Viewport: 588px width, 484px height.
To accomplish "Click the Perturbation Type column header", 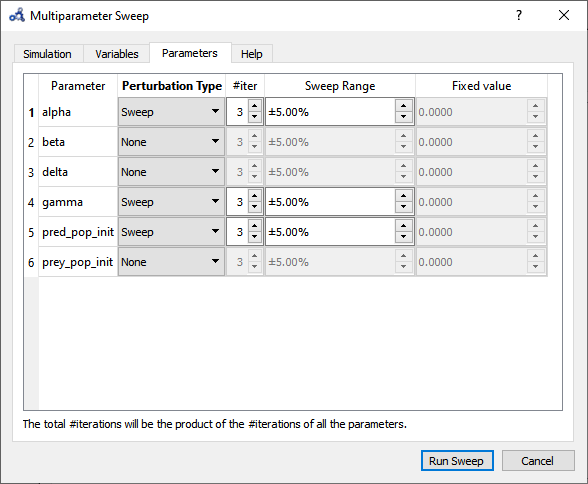I will click(x=172, y=86).
